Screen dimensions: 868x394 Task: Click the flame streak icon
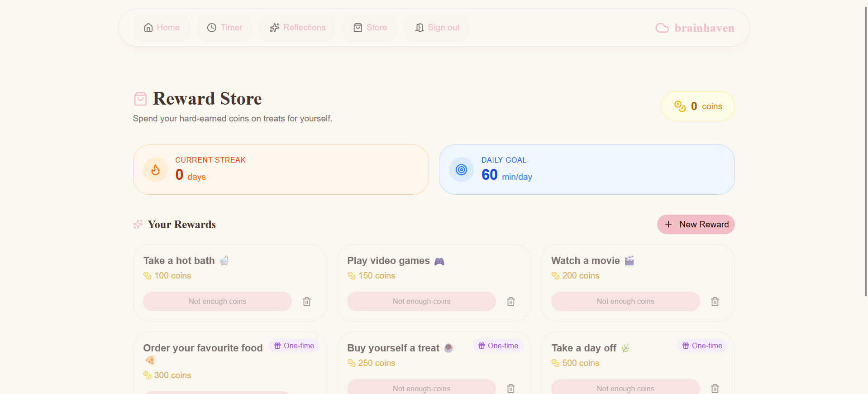[x=156, y=170]
